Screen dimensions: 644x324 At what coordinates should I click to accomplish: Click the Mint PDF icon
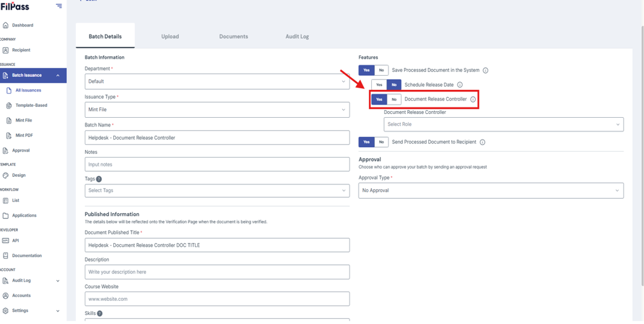click(x=10, y=135)
